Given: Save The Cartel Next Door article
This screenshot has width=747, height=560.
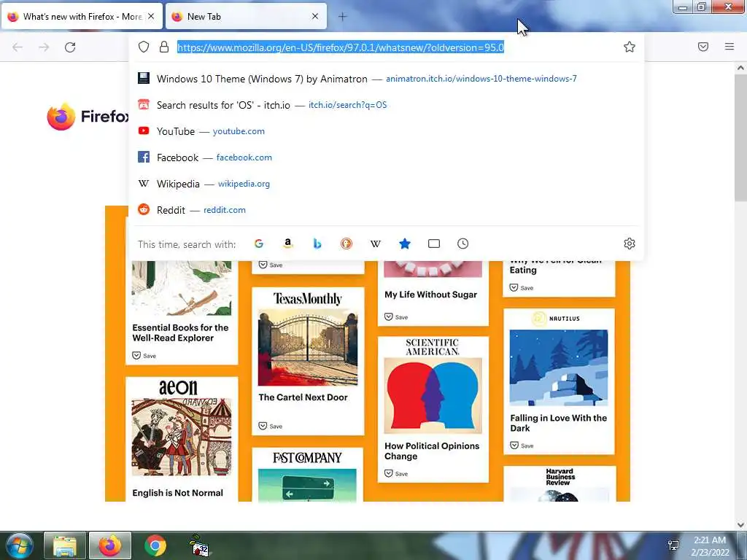Looking at the screenshot, I should (270, 426).
